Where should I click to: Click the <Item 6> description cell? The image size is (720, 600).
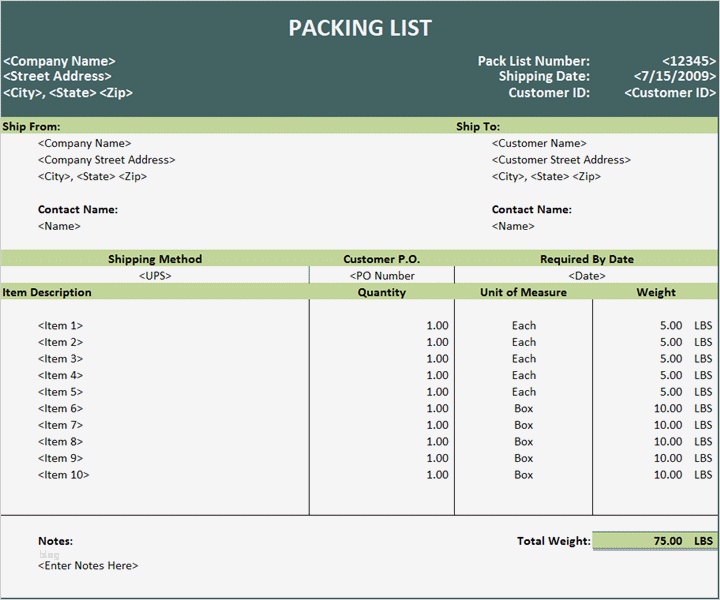click(x=61, y=409)
